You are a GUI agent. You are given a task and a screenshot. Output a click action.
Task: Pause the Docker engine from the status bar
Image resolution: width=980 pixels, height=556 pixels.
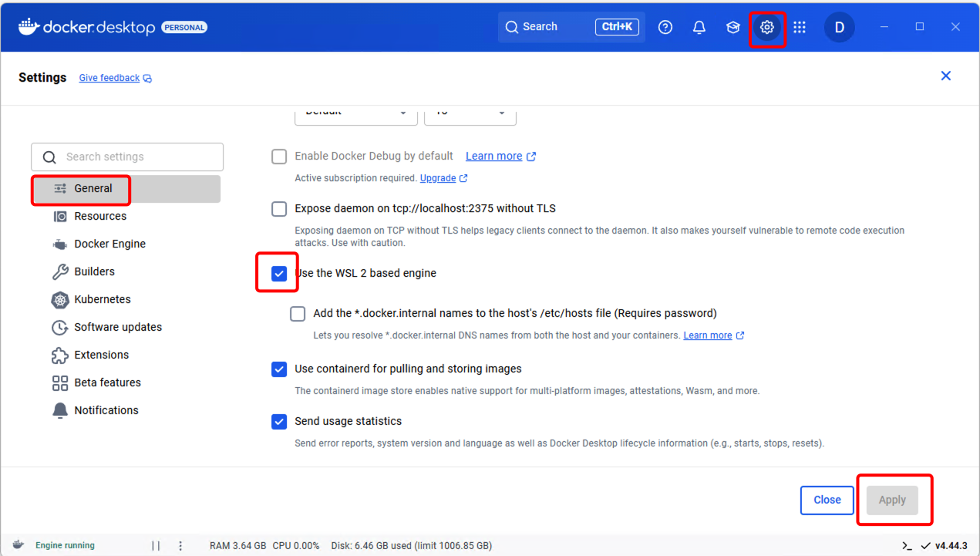(x=156, y=545)
